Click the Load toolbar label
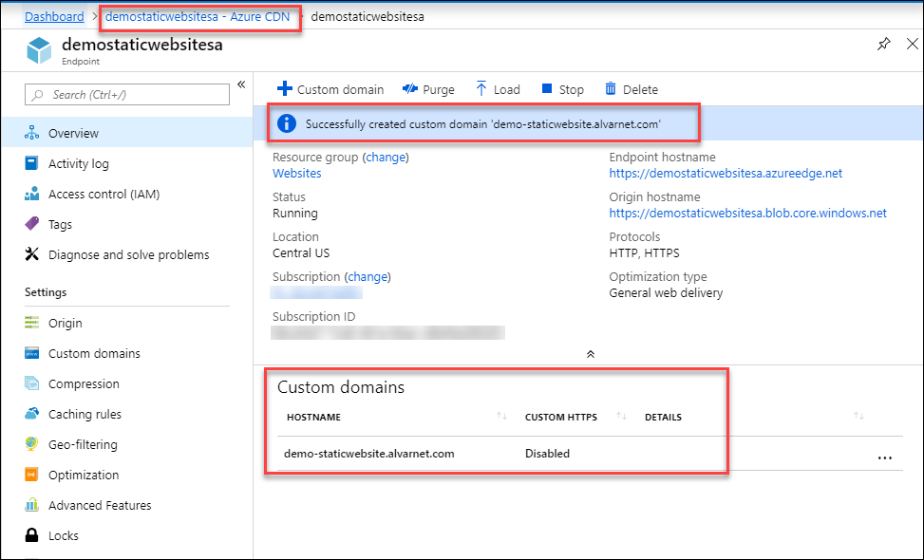The image size is (924, 560). pos(507,89)
